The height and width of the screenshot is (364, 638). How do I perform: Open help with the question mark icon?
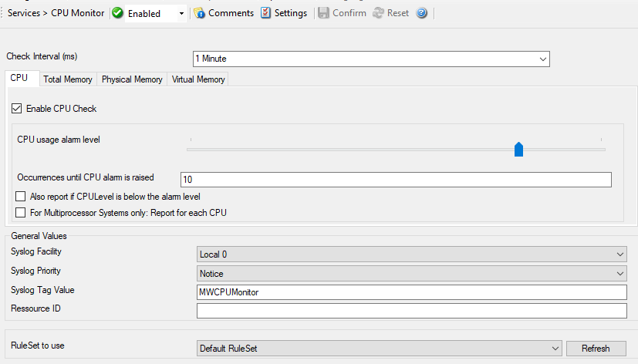422,13
